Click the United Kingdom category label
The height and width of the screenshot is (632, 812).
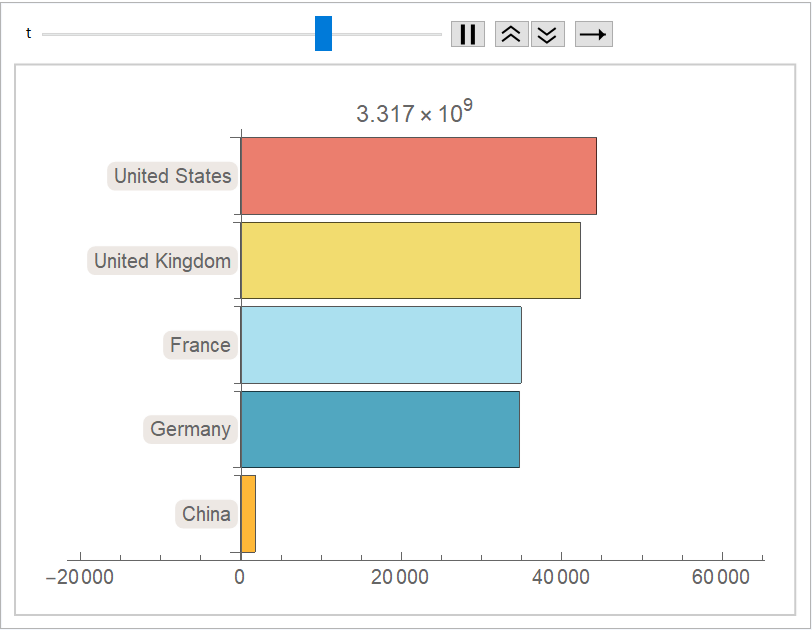coord(162,261)
